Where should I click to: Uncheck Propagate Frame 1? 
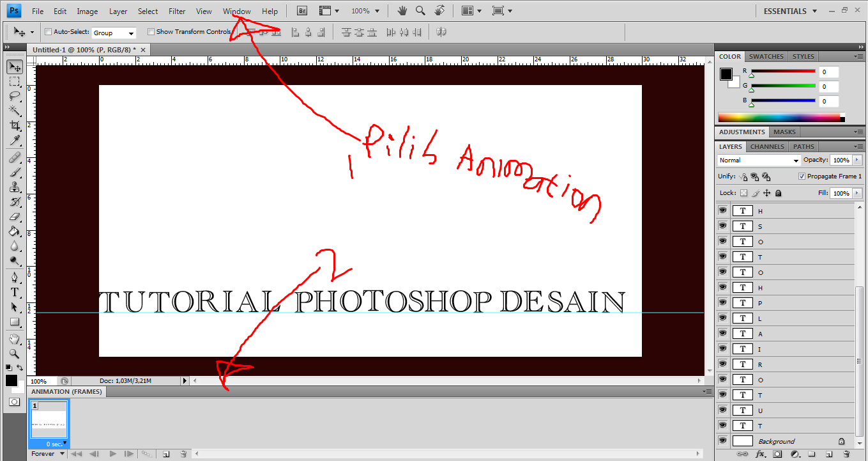point(802,176)
